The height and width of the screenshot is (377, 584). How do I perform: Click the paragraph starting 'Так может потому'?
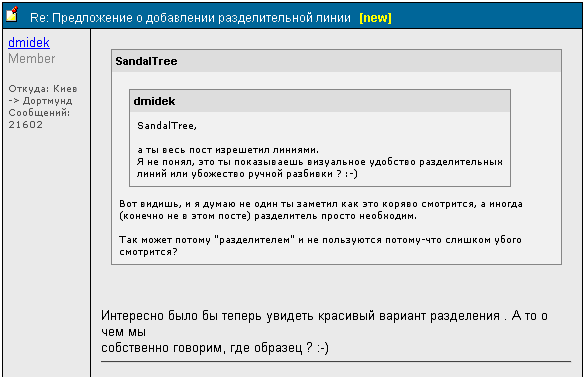point(320,245)
